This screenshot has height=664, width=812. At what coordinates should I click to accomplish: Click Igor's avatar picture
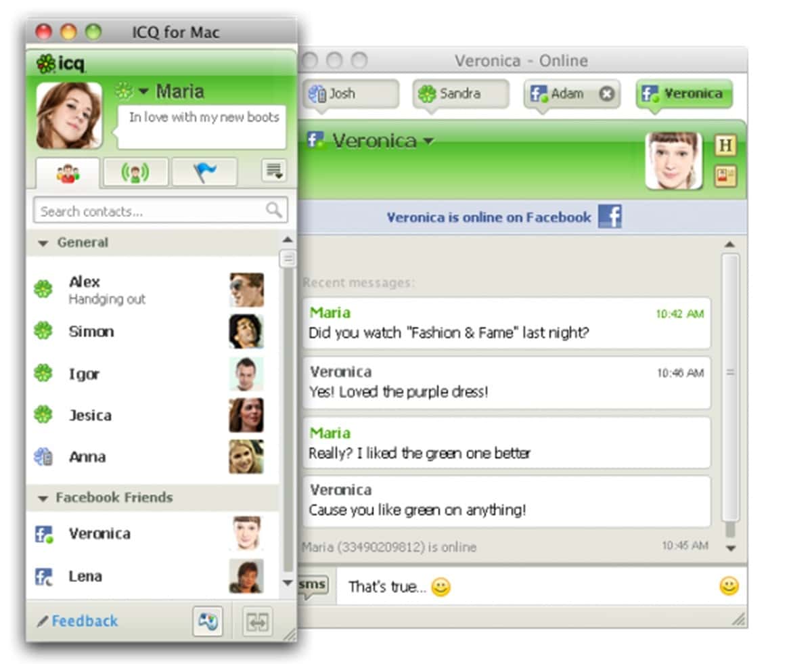coord(246,374)
